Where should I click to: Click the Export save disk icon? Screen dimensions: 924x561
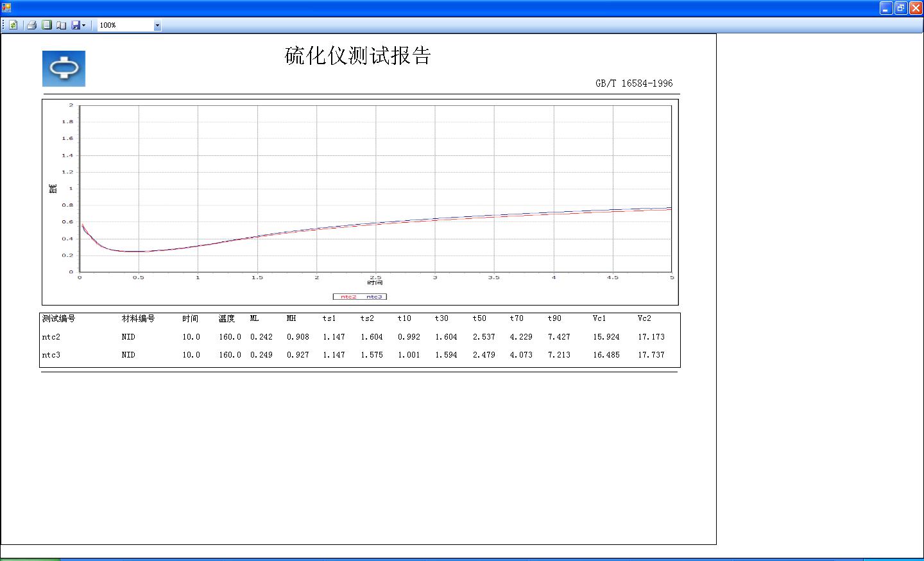(76, 25)
